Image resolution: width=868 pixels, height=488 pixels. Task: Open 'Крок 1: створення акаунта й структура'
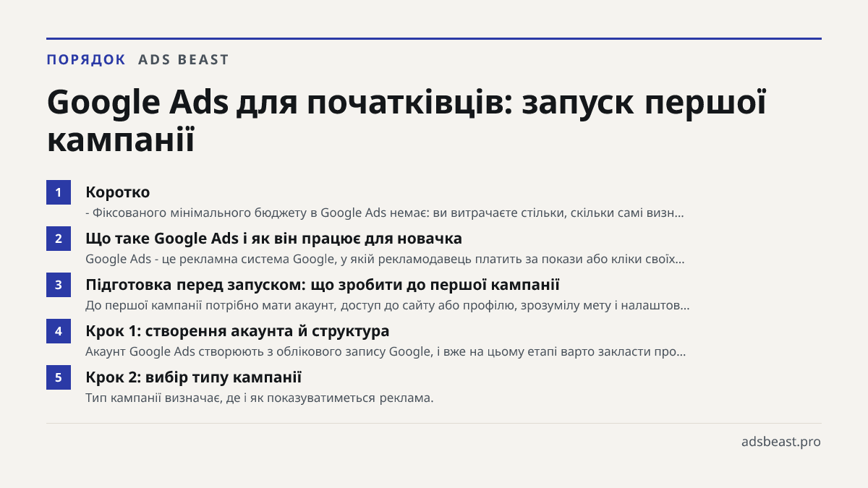[237, 331]
